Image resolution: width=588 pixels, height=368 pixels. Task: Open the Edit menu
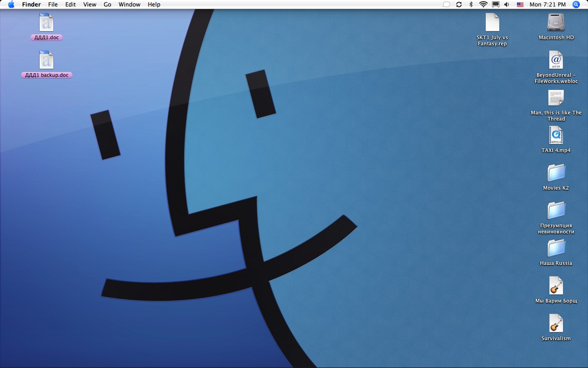tap(71, 4)
